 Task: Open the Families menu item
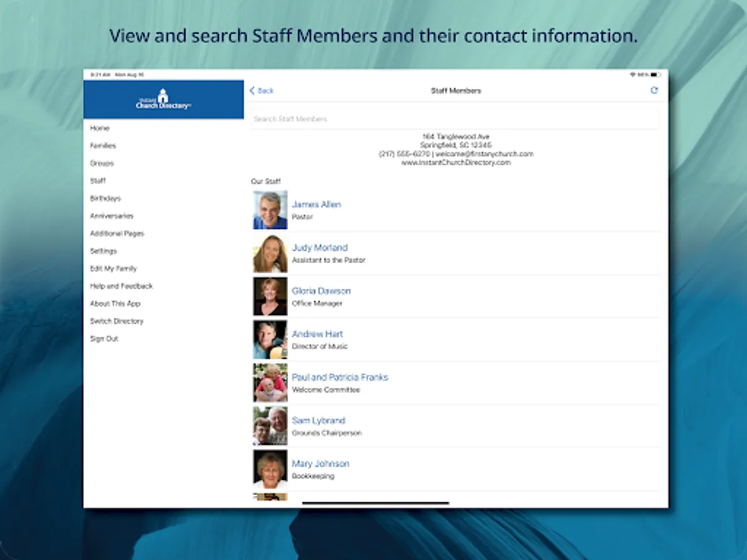(103, 146)
